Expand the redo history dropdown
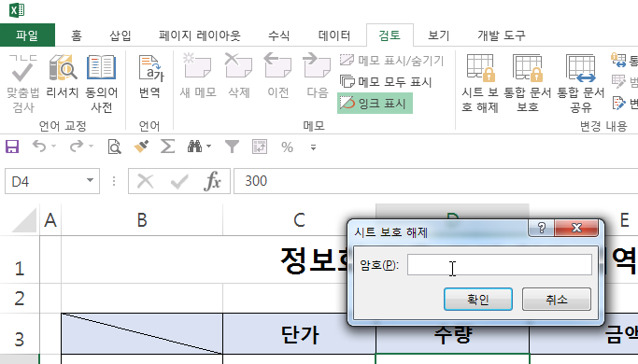This screenshot has height=364, width=638. pos(91,146)
